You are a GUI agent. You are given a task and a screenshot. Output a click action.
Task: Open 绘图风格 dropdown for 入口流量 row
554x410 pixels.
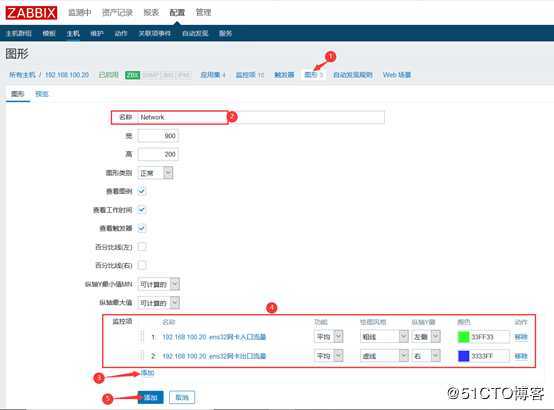(384, 336)
